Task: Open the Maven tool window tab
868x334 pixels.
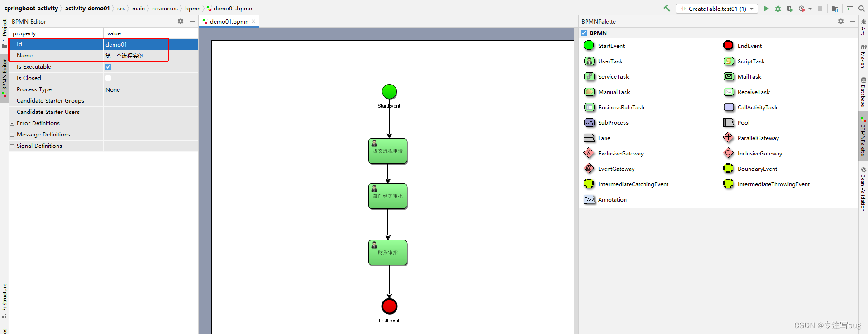Action: (x=863, y=56)
